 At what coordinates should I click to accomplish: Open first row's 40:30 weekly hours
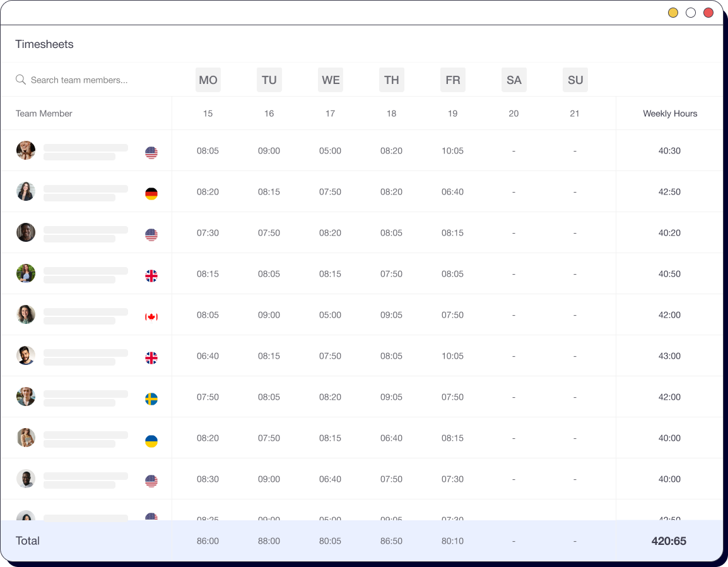(x=669, y=151)
